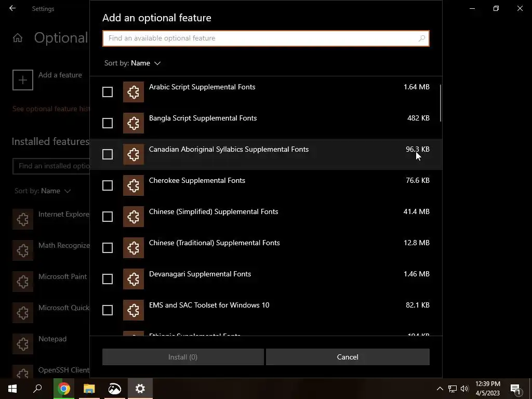This screenshot has height=399, width=532.
Task: Open the Sort by Name dropdown in dialog
Action: (x=132, y=63)
